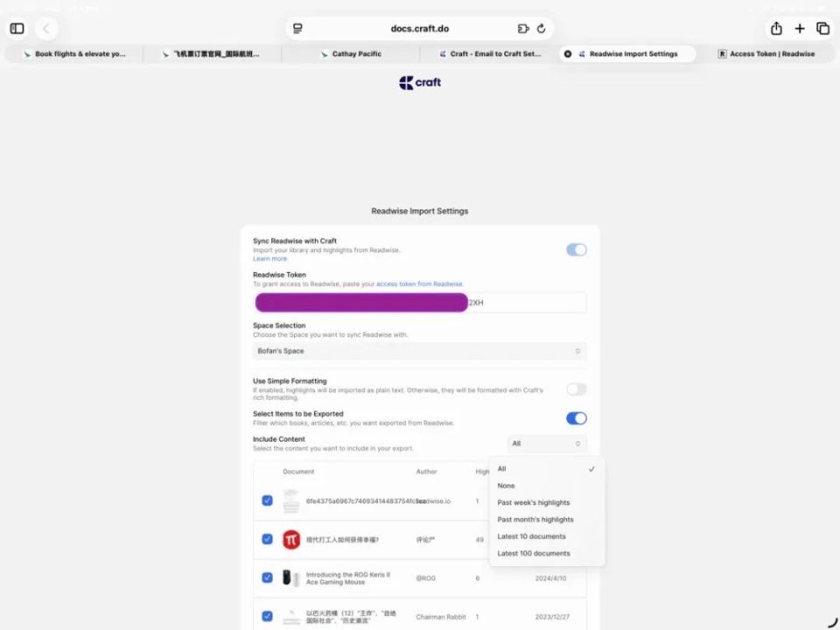Reload the page with the refresh icon
This screenshot has height=630, width=840.
[x=541, y=28]
